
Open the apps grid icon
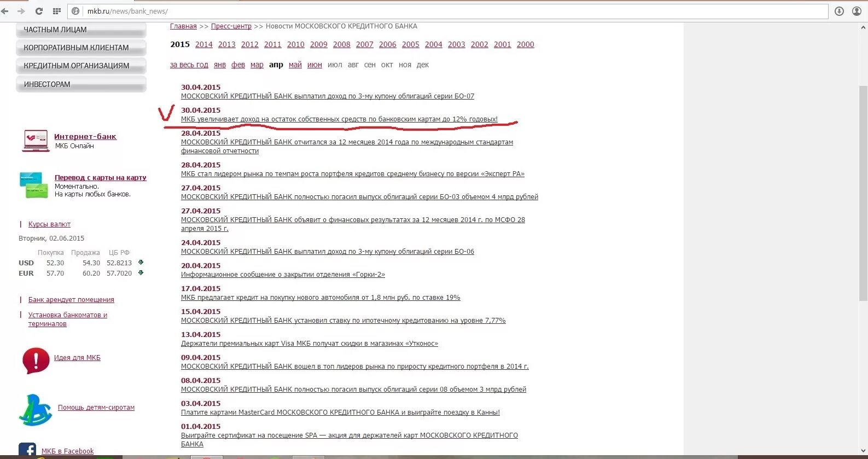(x=56, y=11)
